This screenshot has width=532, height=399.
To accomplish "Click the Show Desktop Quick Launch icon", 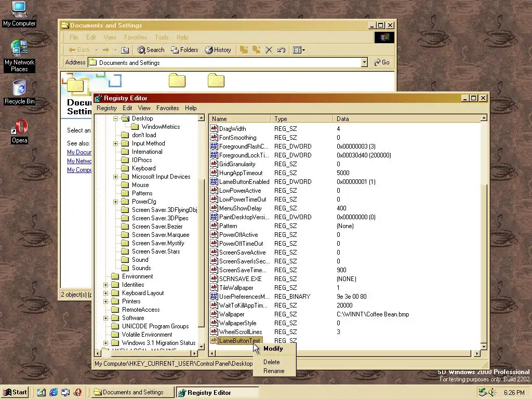I will 42,393.
